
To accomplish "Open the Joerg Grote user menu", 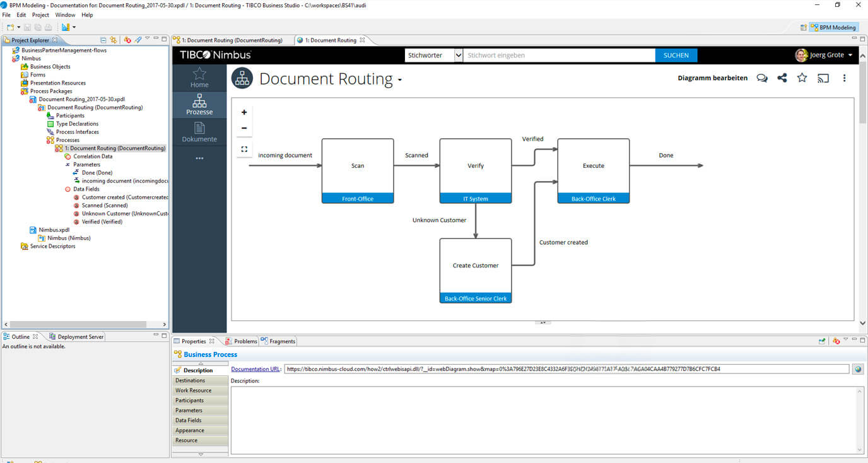I will point(824,55).
